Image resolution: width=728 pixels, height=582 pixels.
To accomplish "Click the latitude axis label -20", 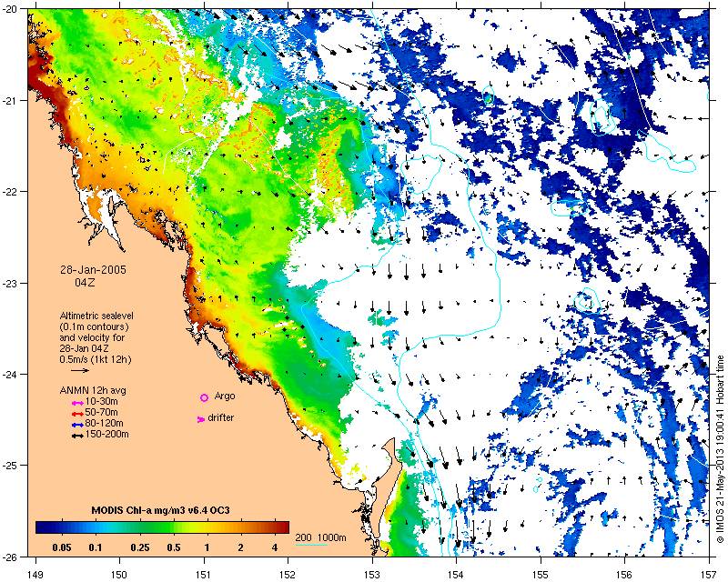I will (11, 9).
